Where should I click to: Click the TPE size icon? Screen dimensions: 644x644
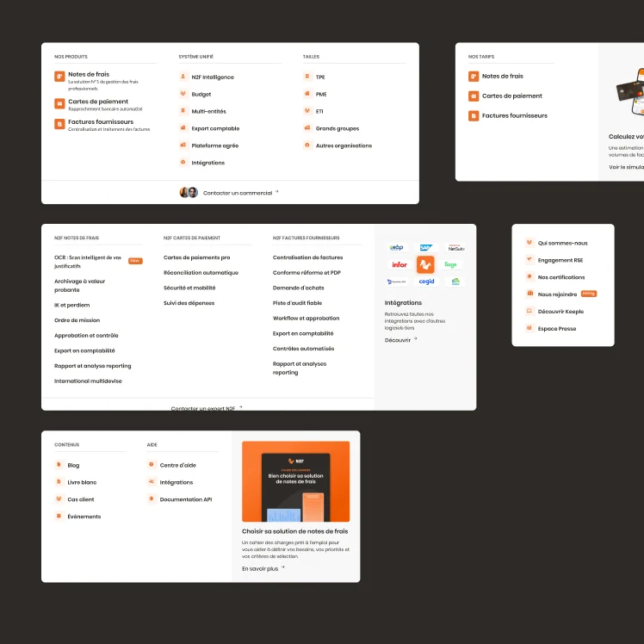pos(307,77)
